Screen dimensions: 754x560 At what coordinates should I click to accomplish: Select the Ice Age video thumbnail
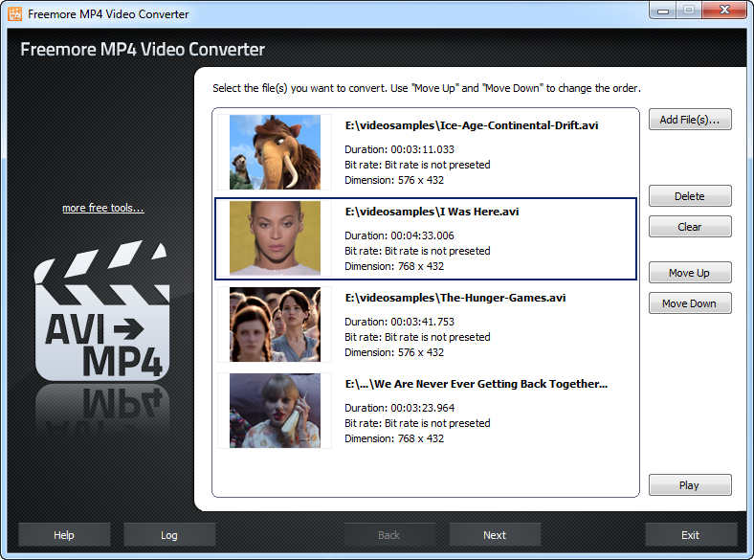275,152
